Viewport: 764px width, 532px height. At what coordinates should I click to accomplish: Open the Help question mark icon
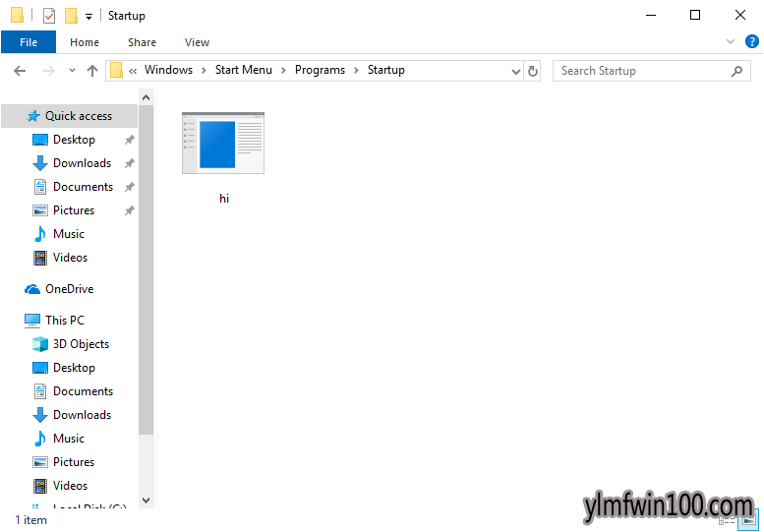coord(752,42)
